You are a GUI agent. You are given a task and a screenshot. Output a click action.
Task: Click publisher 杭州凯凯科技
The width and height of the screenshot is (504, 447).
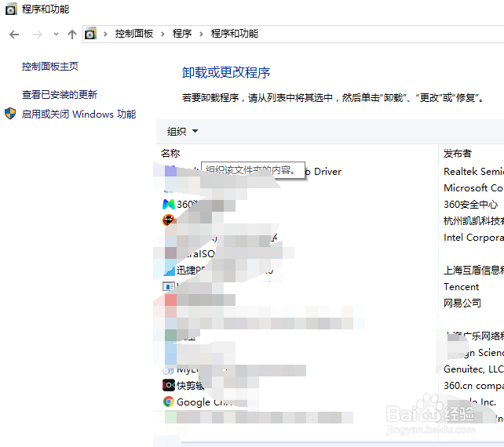tap(473, 220)
